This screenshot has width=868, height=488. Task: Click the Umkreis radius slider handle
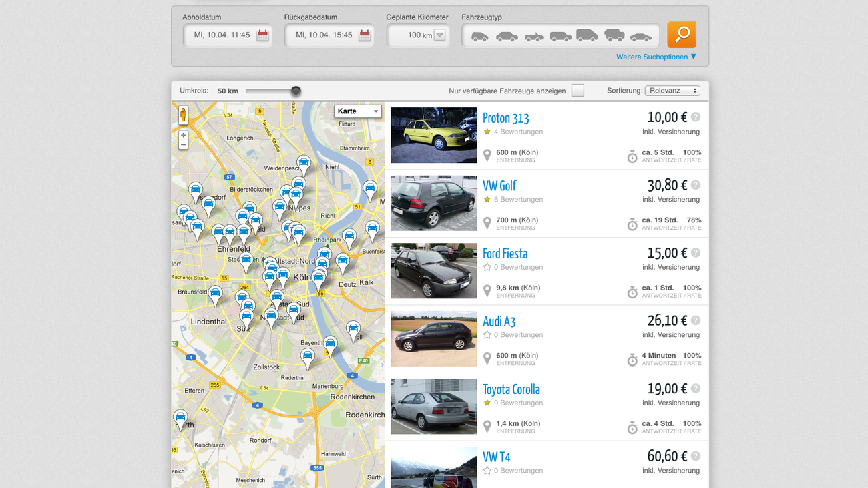pyautogui.click(x=296, y=91)
